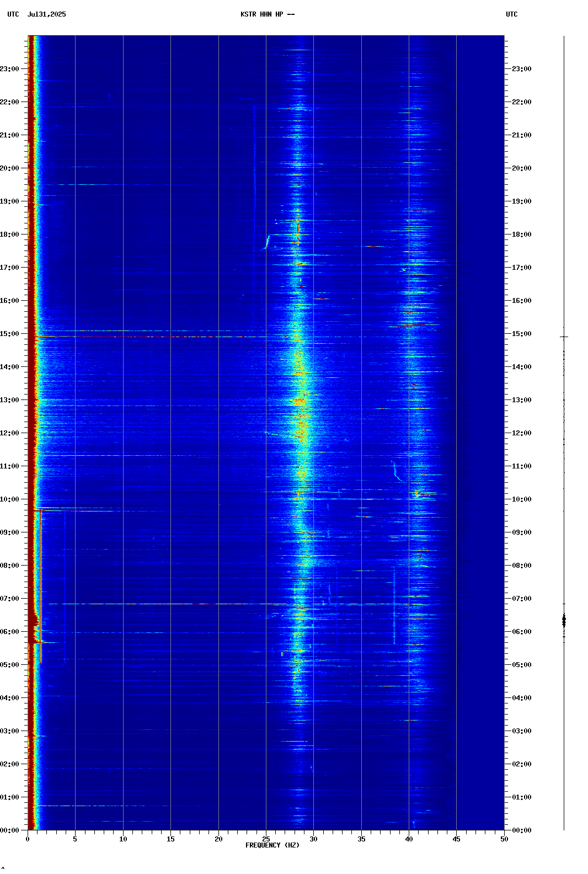Click 00:00 on the right-hand time axis
Viewport: 588px width, 874px height.
[522, 830]
